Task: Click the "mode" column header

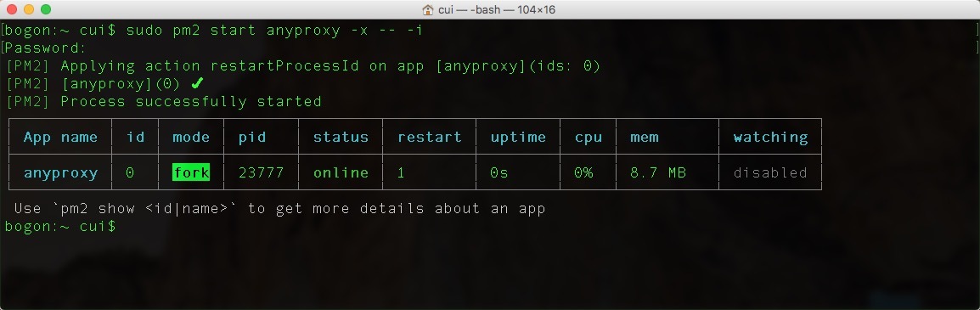Action: click(191, 137)
